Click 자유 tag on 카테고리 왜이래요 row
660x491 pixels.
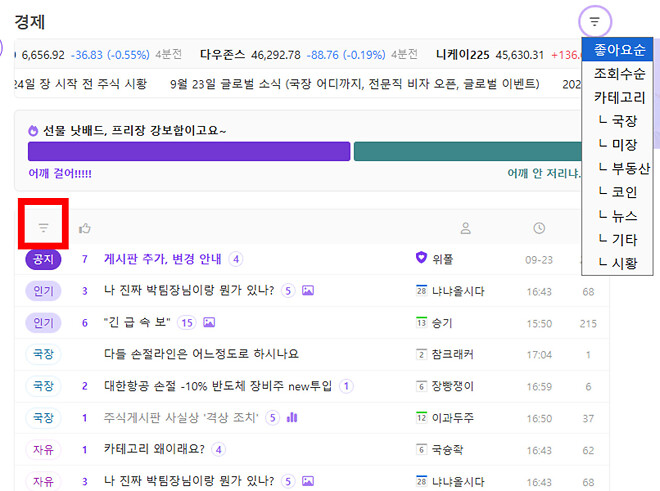point(43,449)
